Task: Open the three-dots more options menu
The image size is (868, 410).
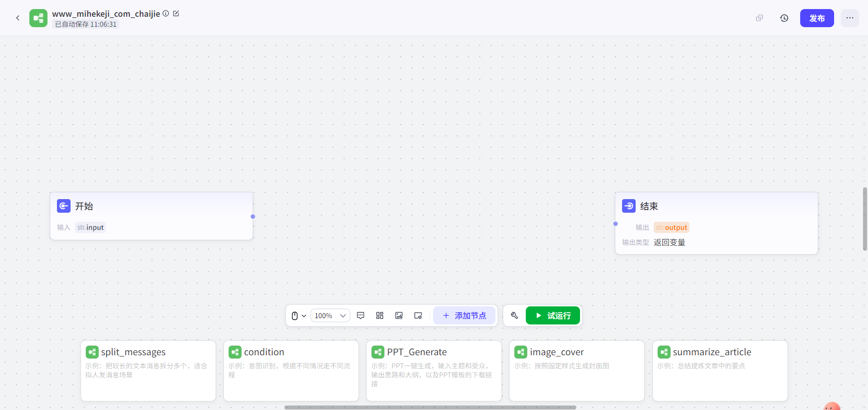Action: 849,18
